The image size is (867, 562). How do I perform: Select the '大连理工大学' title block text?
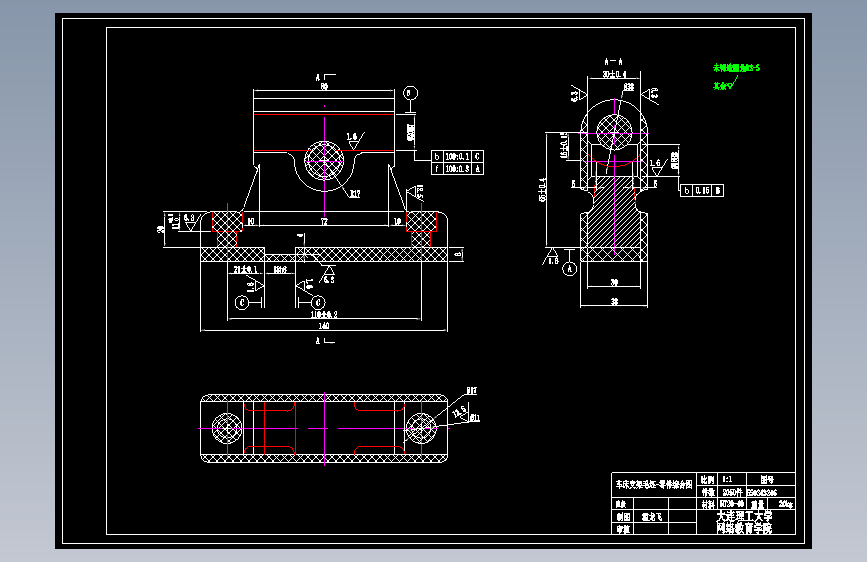coord(744,516)
